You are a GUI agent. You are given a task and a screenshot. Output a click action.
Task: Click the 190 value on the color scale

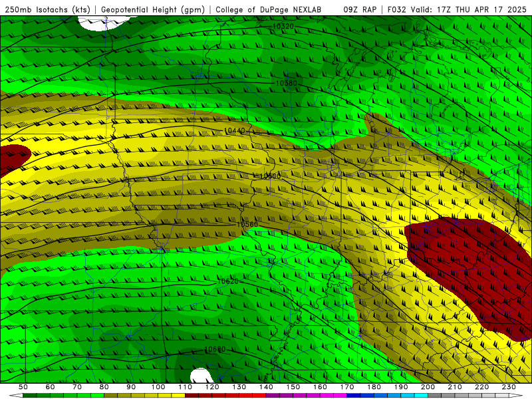tap(401, 387)
